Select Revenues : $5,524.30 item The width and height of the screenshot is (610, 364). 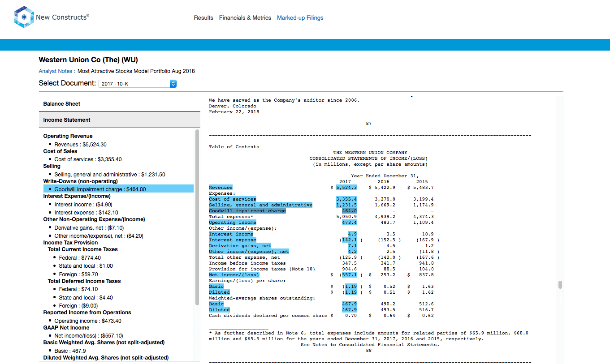coord(80,145)
